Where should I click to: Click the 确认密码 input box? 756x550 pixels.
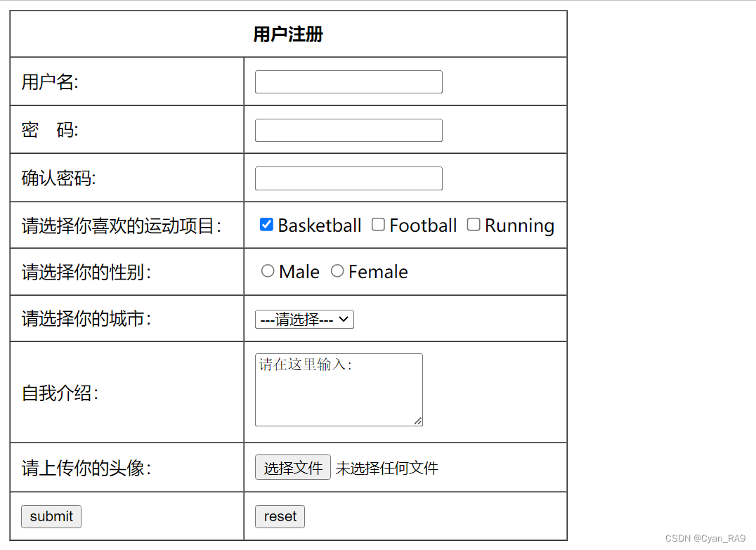click(x=348, y=178)
